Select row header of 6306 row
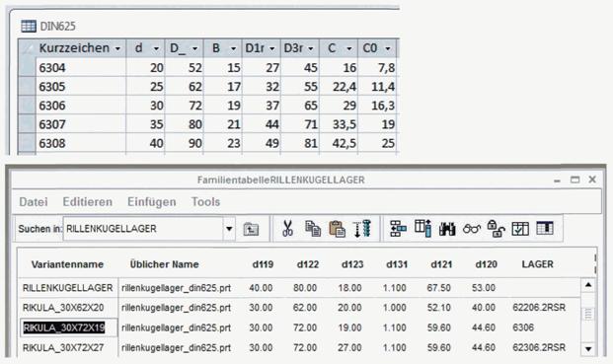This screenshot has width=613, height=364. pos(27,106)
